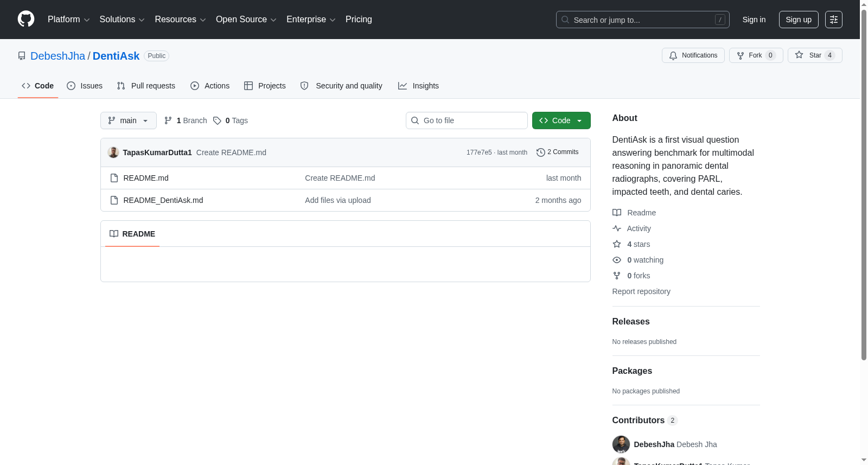The width and height of the screenshot is (868, 465).
Task: View the 0 Tags link
Action: click(231, 120)
